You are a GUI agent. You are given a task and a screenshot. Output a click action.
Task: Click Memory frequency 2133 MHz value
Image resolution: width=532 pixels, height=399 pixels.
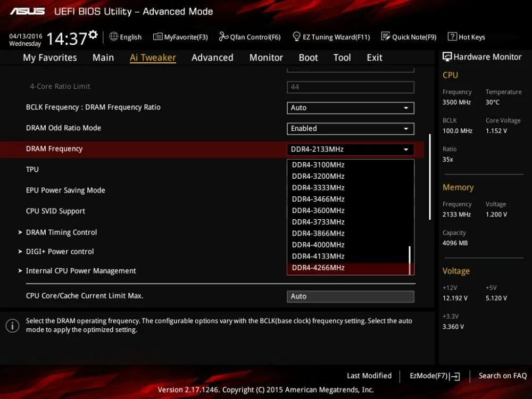tap(456, 214)
